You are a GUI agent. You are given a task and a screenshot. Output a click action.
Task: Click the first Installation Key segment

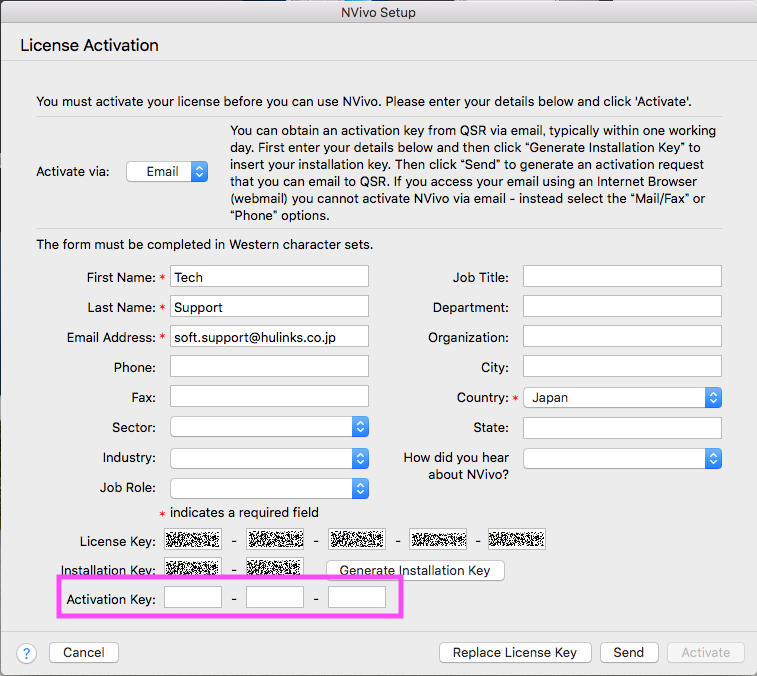(193, 567)
